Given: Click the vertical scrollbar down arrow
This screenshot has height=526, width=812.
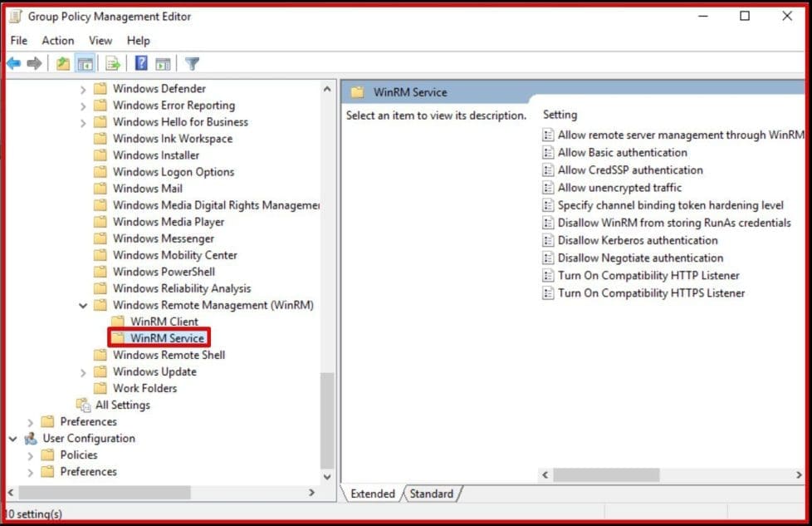Looking at the screenshot, I should 326,477.
